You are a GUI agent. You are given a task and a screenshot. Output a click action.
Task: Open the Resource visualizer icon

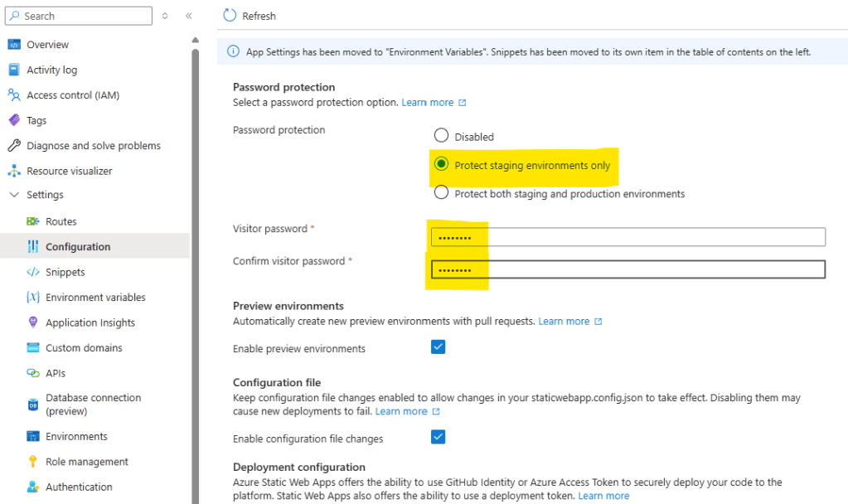coord(13,171)
